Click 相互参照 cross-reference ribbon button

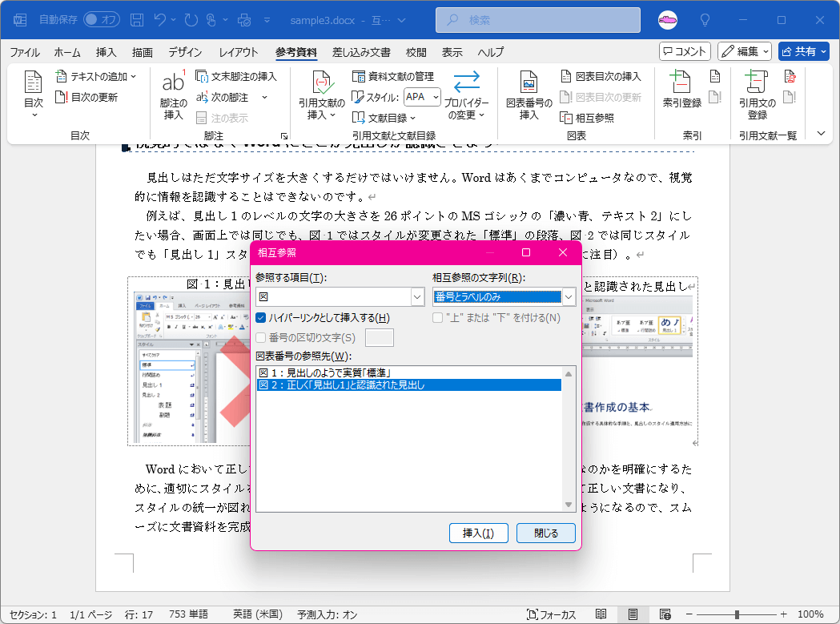[x=587, y=118]
